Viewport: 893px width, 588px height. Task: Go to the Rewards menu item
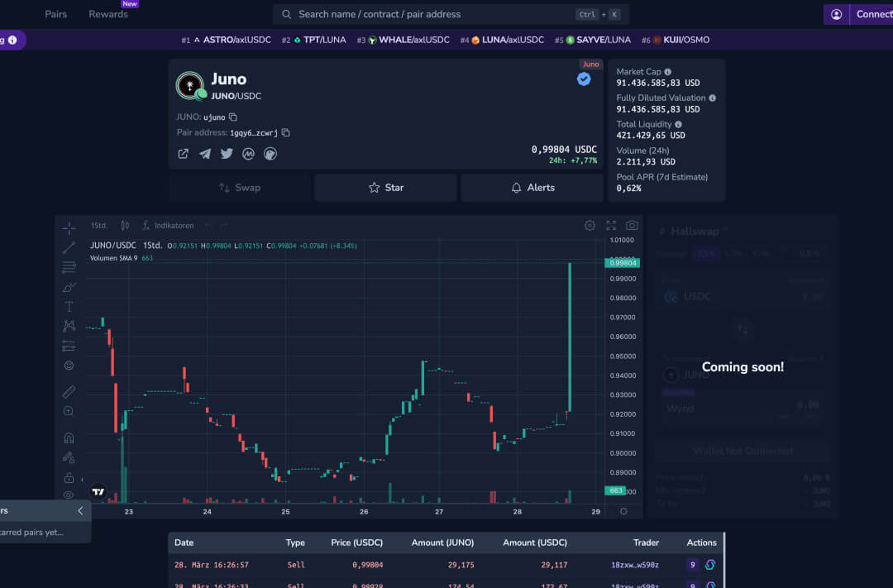tap(108, 14)
